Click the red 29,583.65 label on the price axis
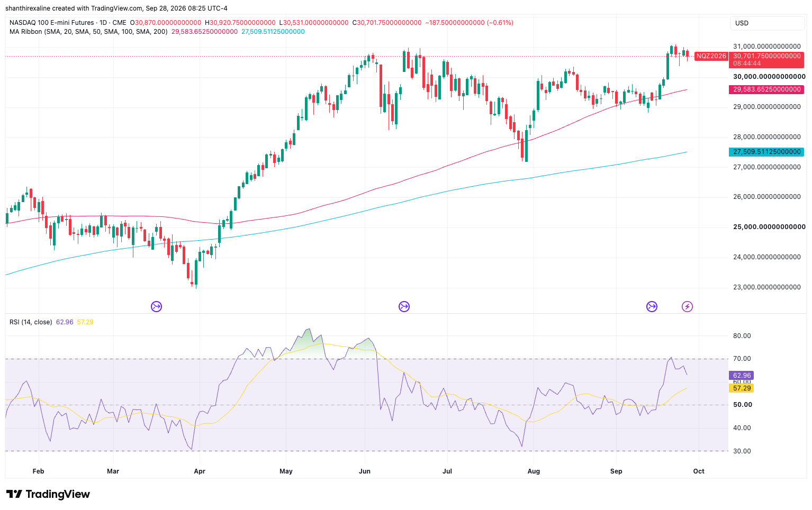This screenshot has width=812, height=510. pos(766,89)
